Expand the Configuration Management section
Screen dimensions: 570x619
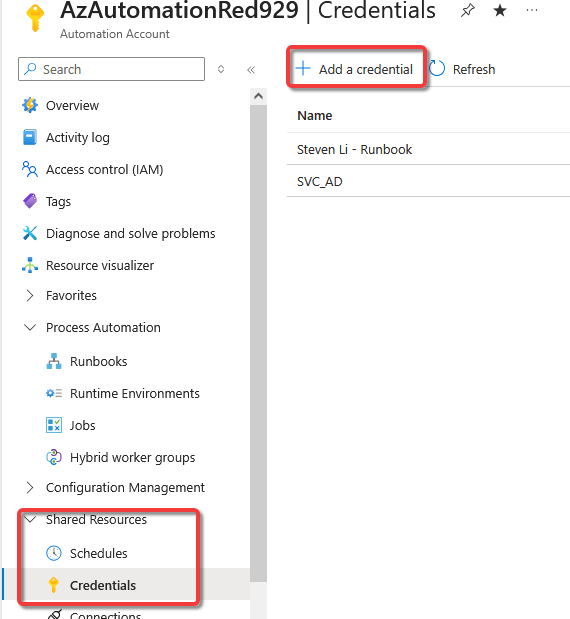coord(30,487)
